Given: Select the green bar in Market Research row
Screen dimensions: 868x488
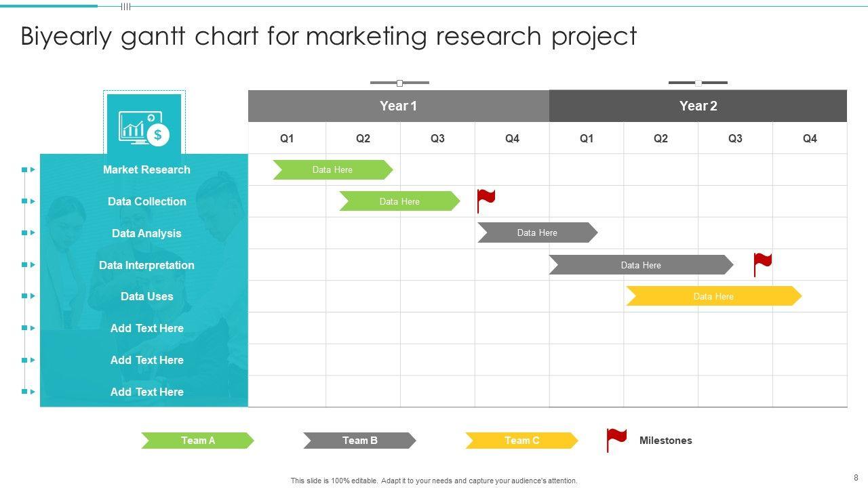Looking at the screenshot, I should tap(332, 169).
